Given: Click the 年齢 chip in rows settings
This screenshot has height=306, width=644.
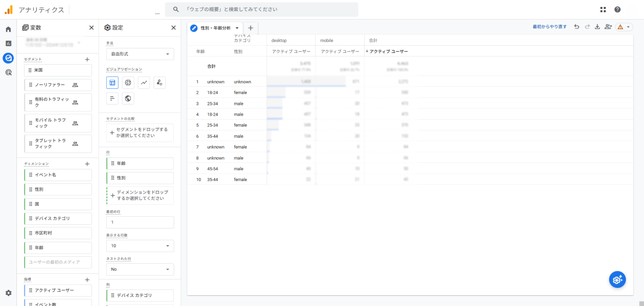Looking at the screenshot, I should pos(140,163).
